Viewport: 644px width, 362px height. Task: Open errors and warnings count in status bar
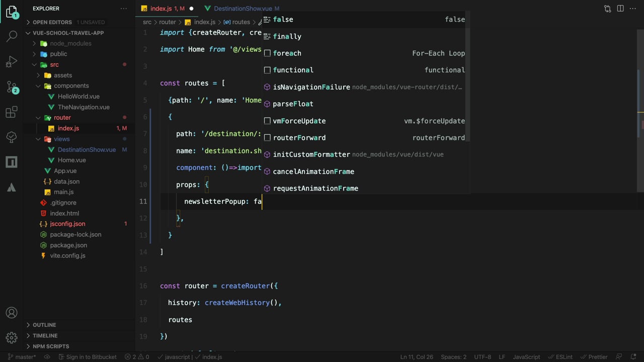point(137,357)
